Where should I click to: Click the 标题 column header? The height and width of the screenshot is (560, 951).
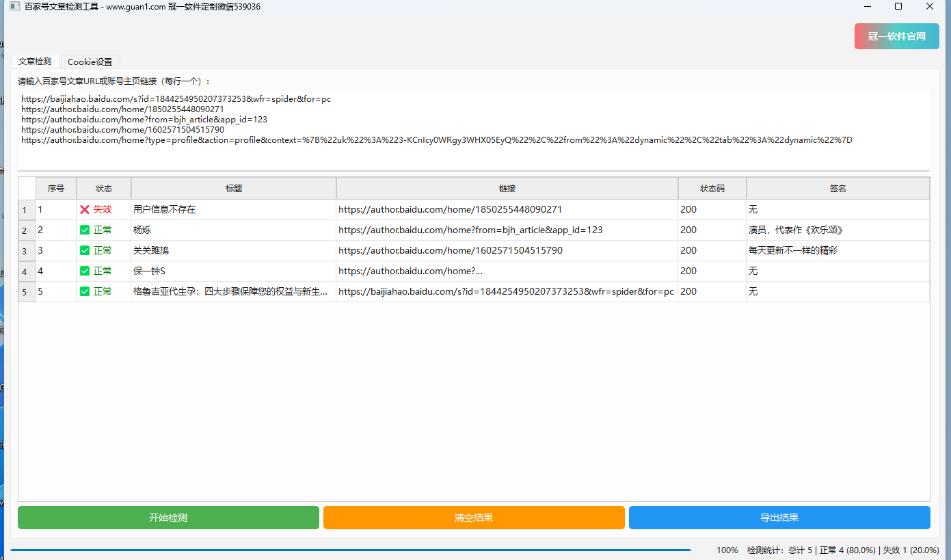click(233, 189)
